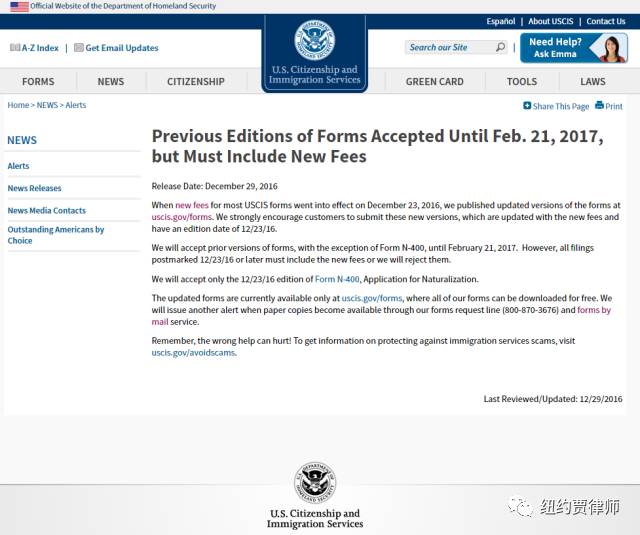Click the Share This Page plus icon
Viewport: 640px width, 535px height.
coord(527,106)
